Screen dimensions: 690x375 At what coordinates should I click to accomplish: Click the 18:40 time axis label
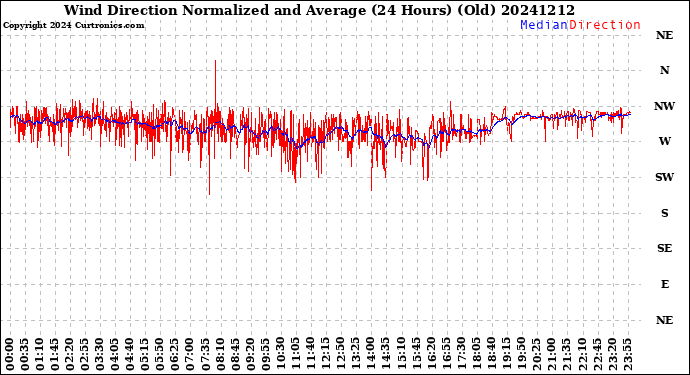(491, 355)
